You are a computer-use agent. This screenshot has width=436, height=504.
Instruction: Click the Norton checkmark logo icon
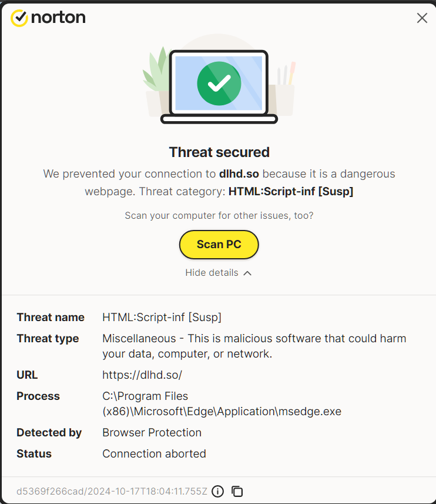[19, 18]
